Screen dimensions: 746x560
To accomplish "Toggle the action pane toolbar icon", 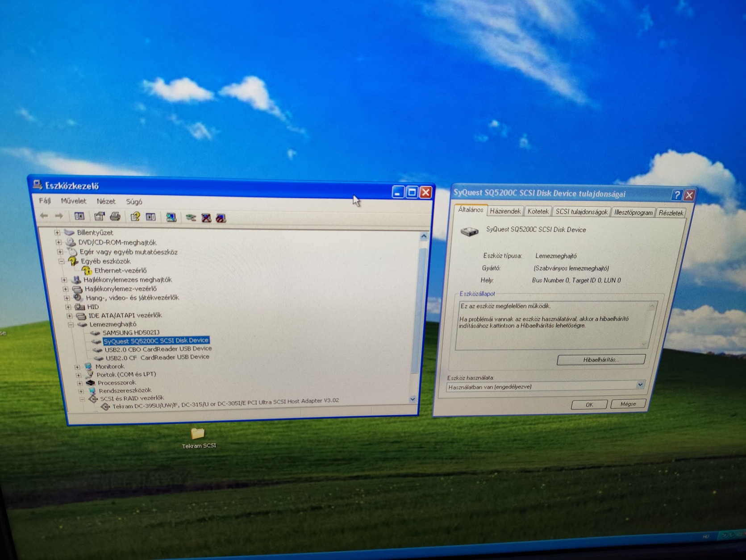I will click(151, 217).
